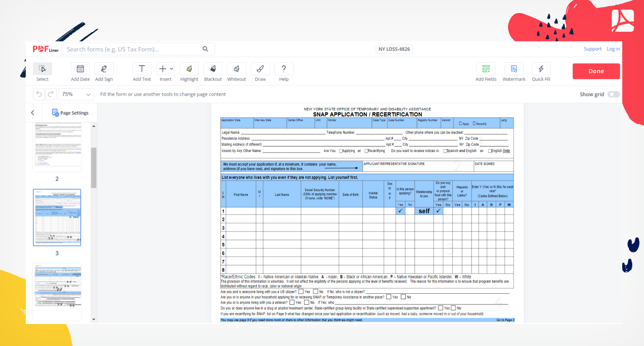The image size is (644, 346).
Task: Click the thumbnail panel scrollbar handle
Action: pyautogui.click(x=94, y=168)
